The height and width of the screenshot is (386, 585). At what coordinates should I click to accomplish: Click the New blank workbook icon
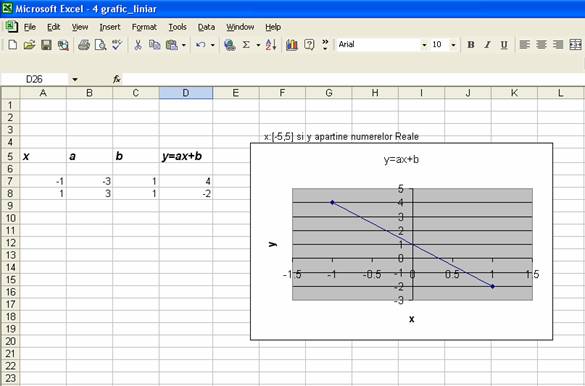pyautogui.click(x=12, y=45)
